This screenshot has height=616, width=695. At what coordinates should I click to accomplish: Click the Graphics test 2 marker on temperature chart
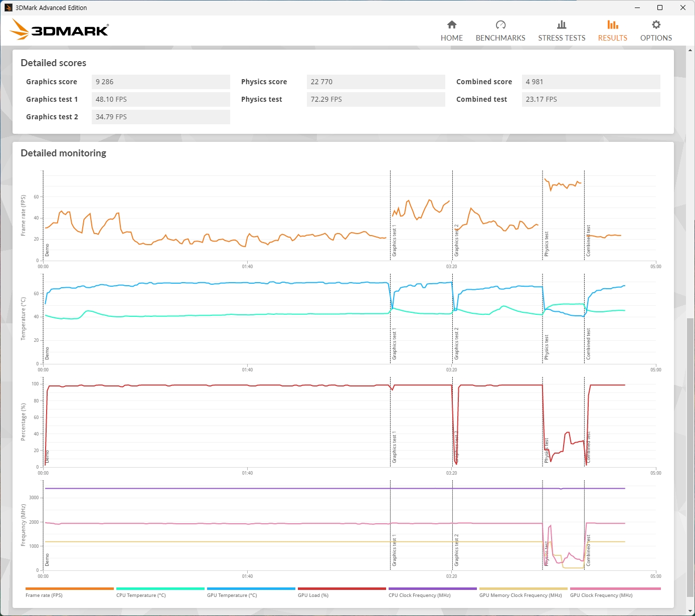456,344
